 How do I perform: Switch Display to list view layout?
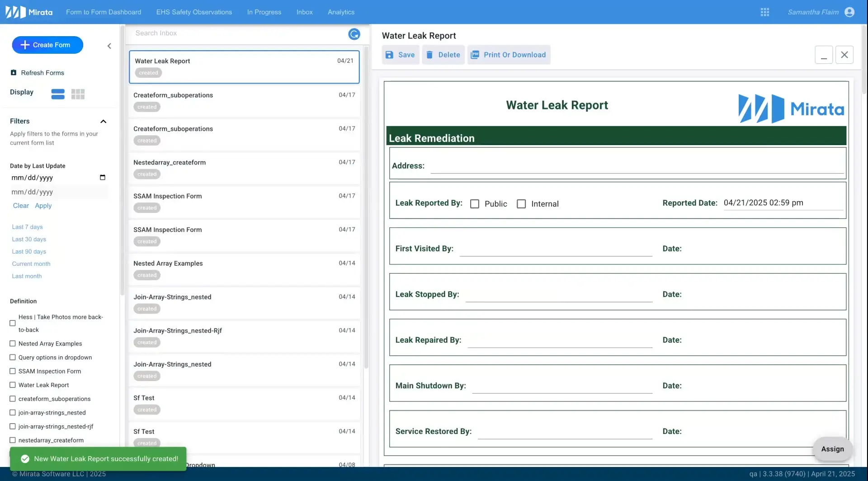click(58, 94)
